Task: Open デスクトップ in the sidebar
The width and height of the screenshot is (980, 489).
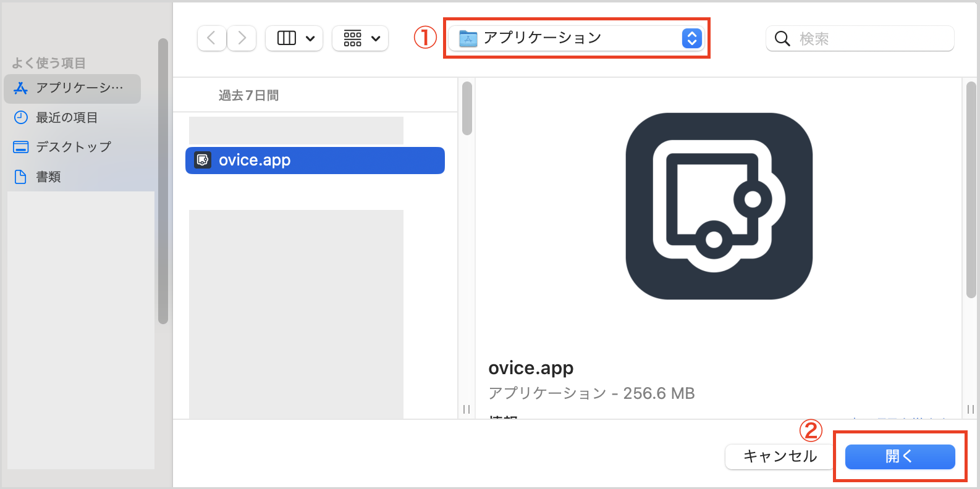Action: 72,147
